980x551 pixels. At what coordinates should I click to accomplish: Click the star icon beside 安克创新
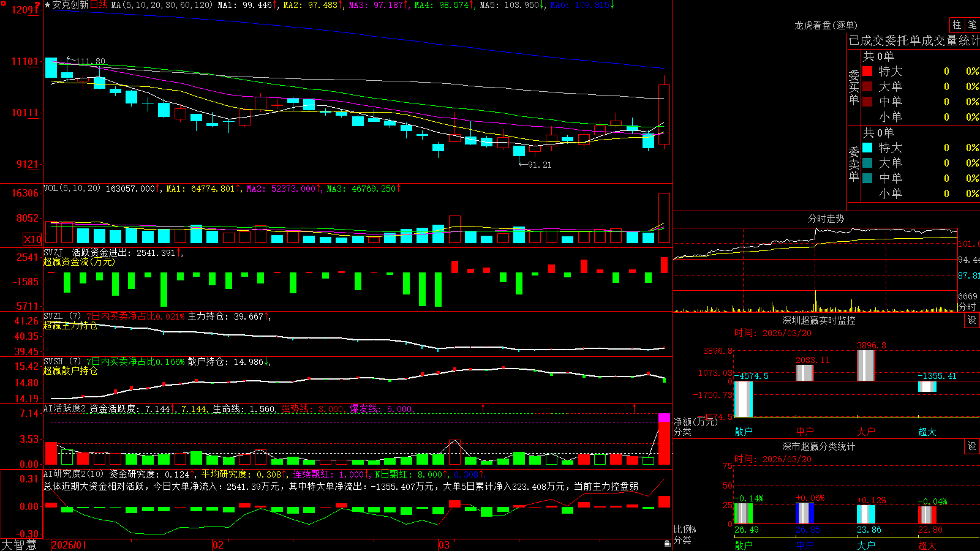tap(48, 5)
